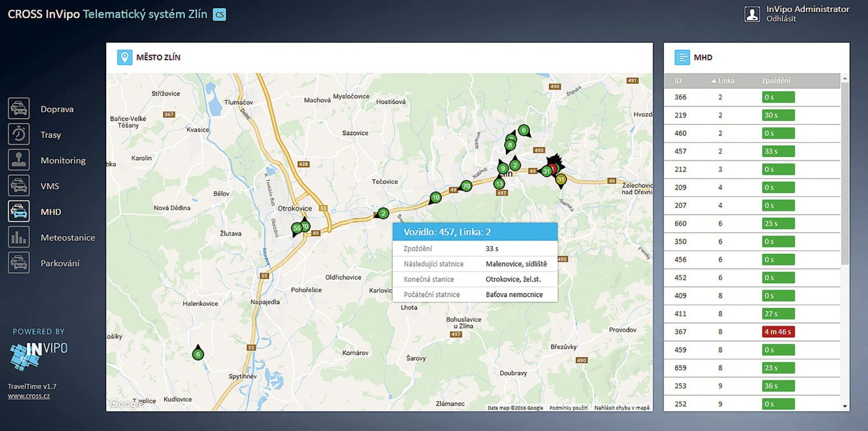Open the Monitoring camera icon

18,160
